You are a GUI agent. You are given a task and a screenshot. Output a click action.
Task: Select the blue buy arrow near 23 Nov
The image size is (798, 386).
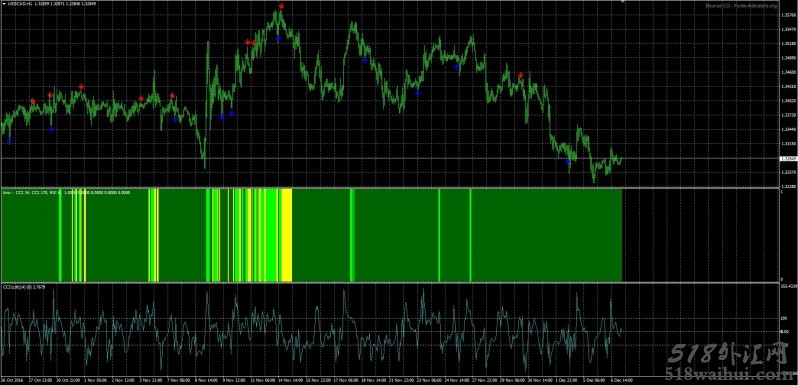(418, 93)
